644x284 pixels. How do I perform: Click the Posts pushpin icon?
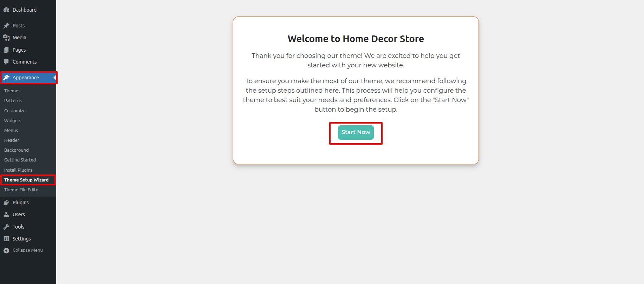point(6,26)
